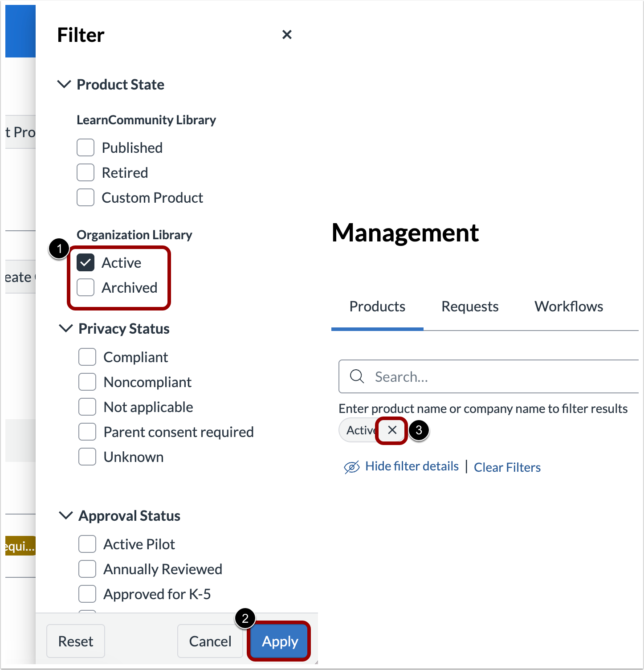
Task: Collapse the Privacy Status section
Action: pos(66,328)
